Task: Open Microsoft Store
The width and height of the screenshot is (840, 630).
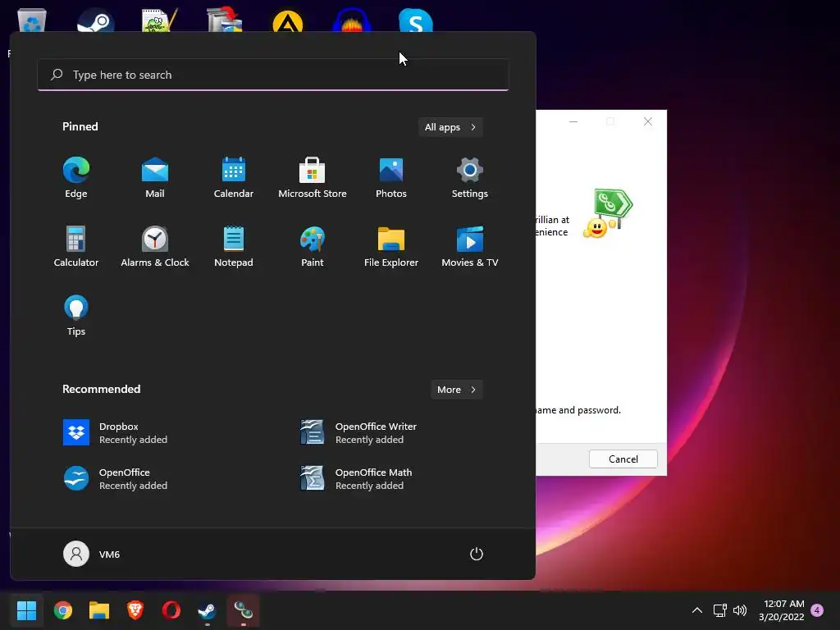Action: click(313, 178)
